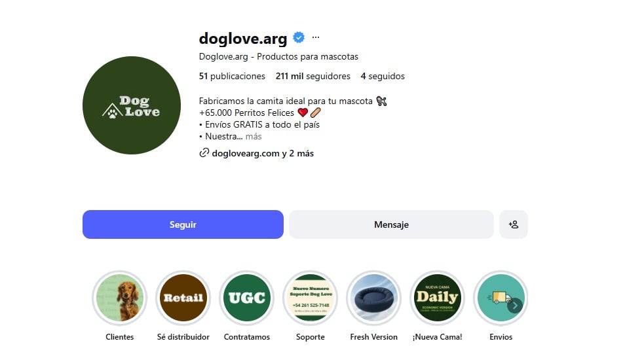Show the 4 seguidos list
The height and width of the screenshot is (356, 644).
click(382, 76)
